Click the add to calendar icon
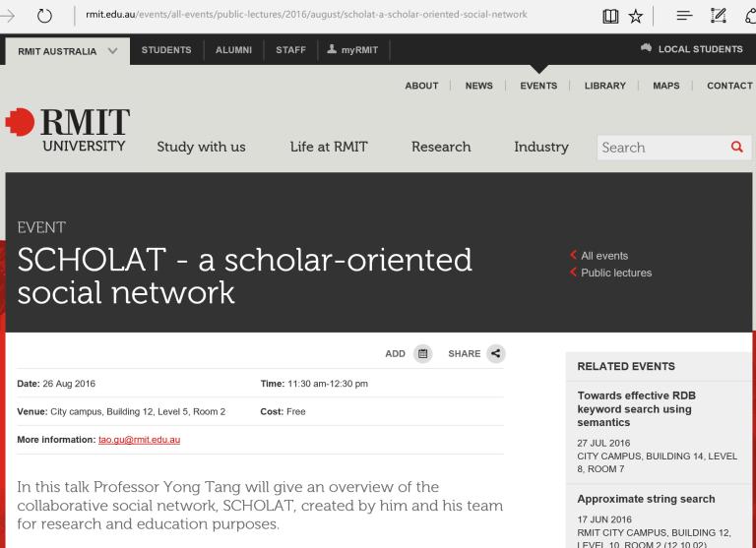 click(x=423, y=354)
